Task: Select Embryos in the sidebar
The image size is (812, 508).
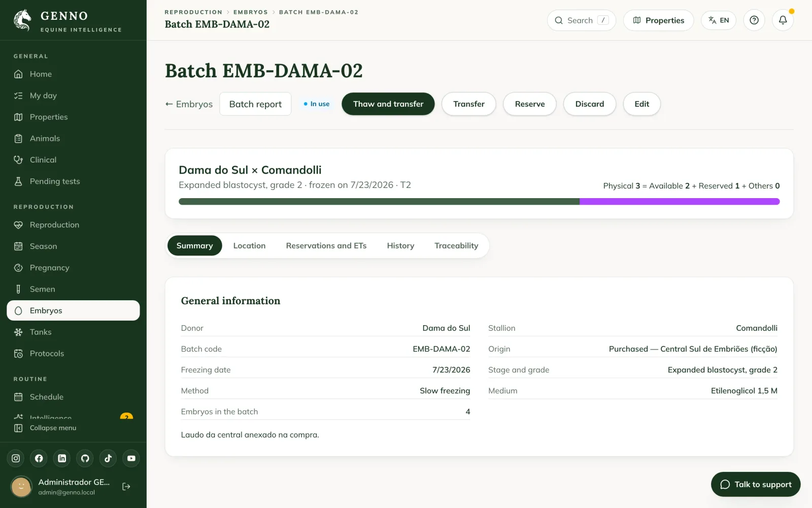Action: (73, 310)
